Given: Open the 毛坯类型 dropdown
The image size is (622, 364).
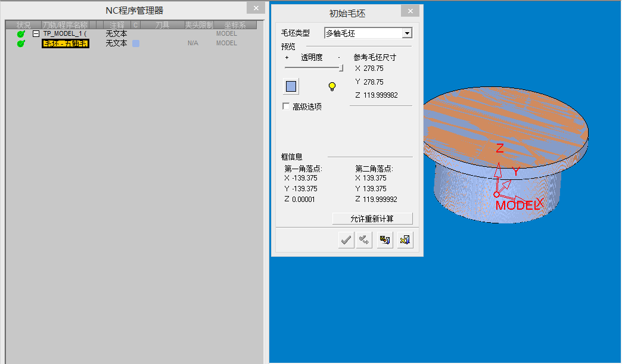Looking at the screenshot, I should 408,33.
